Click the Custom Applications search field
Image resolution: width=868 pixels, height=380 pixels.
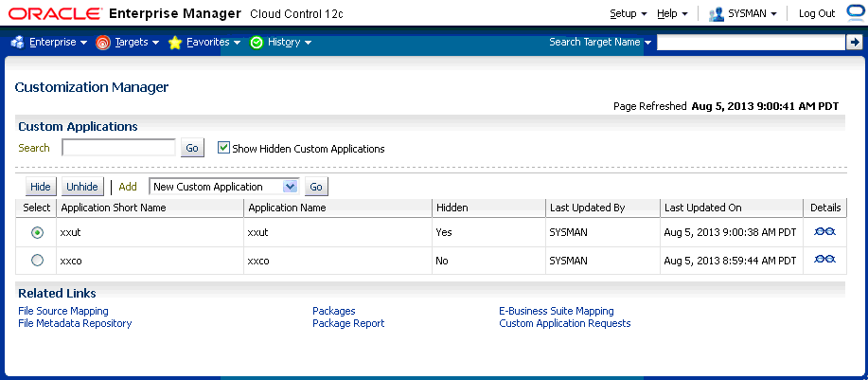pos(118,148)
